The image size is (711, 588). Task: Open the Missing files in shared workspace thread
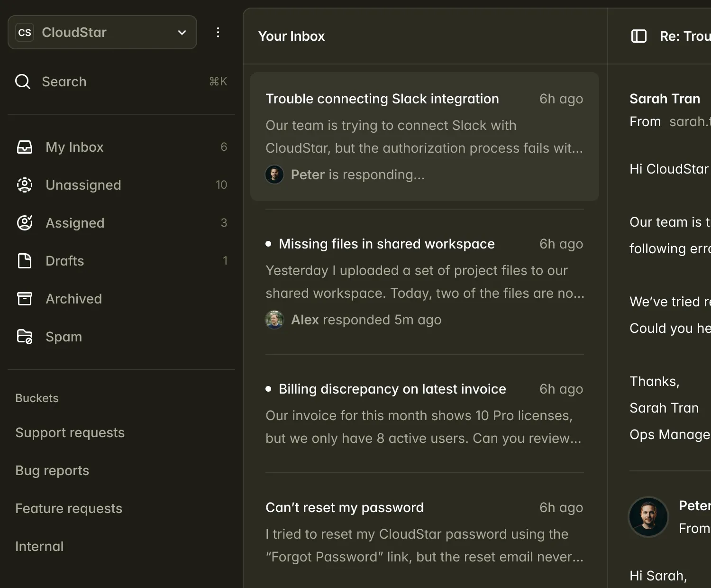386,244
